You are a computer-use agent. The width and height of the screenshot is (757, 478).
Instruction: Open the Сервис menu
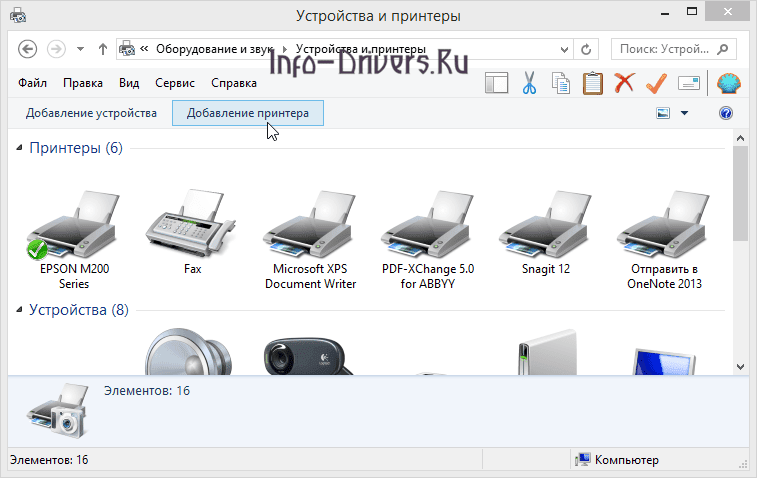pyautogui.click(x=175, y=83)
